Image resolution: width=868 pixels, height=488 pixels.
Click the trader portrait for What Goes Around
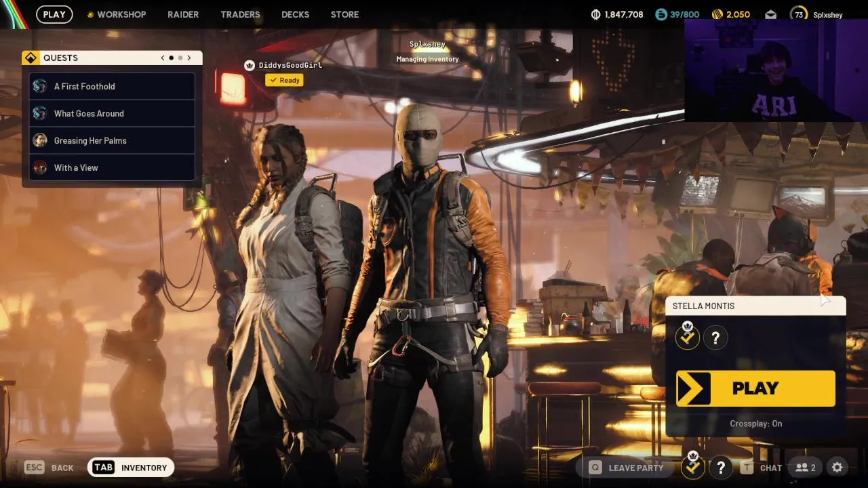(x=40, y=113)
